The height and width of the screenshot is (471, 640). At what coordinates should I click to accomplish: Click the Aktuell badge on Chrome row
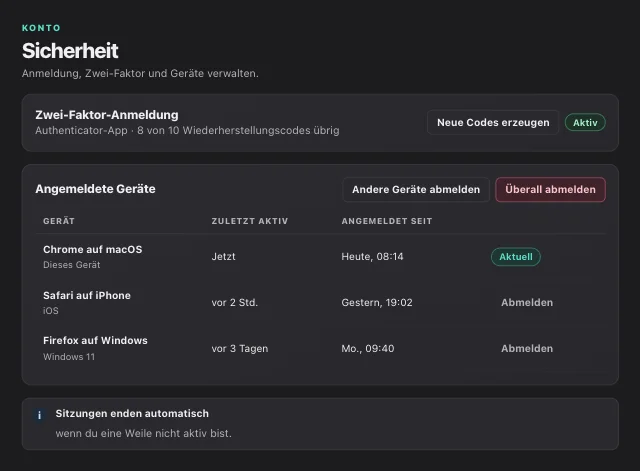coord(516,257)
